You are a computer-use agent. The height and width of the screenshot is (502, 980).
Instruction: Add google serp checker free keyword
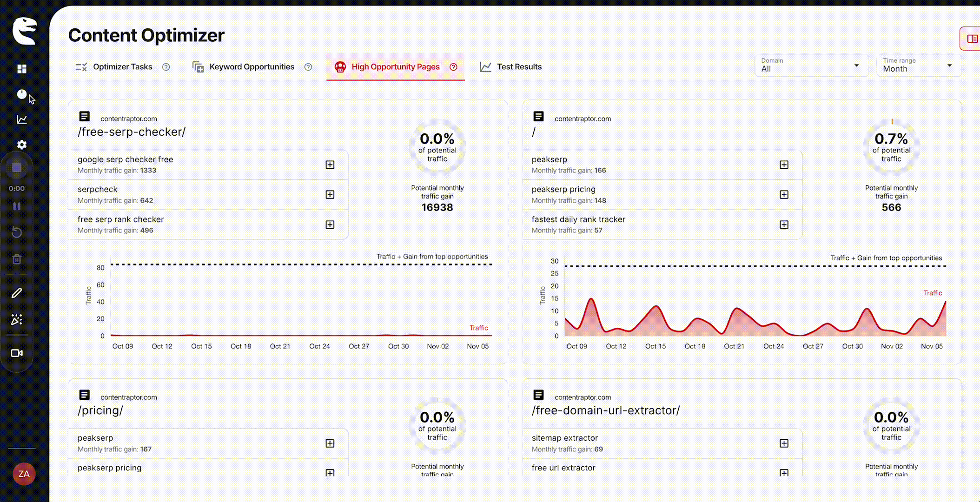[330, 165]
